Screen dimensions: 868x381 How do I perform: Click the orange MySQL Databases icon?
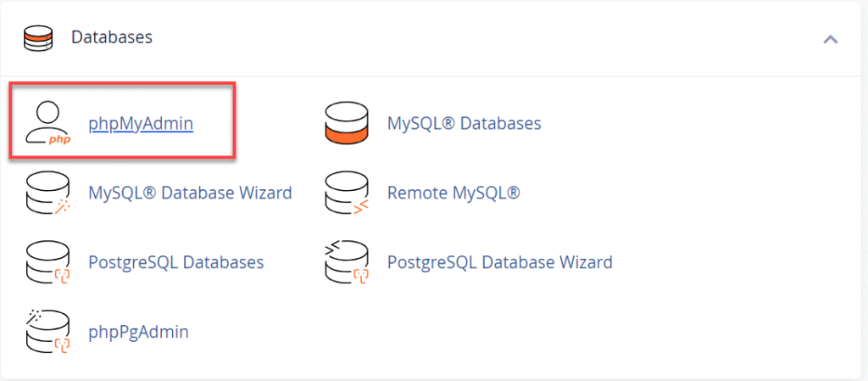347,124
